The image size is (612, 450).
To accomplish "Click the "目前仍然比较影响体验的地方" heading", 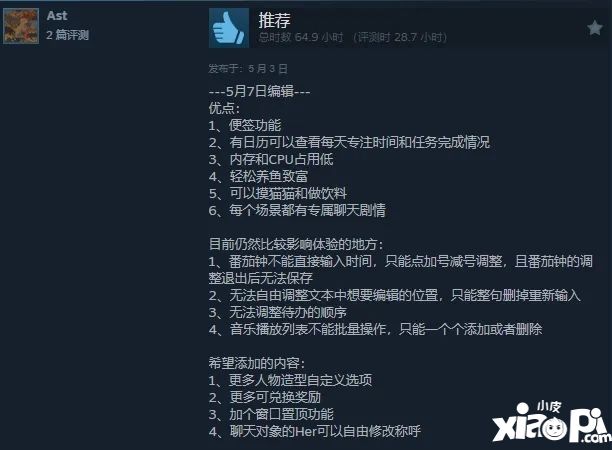I will (296, 244).
